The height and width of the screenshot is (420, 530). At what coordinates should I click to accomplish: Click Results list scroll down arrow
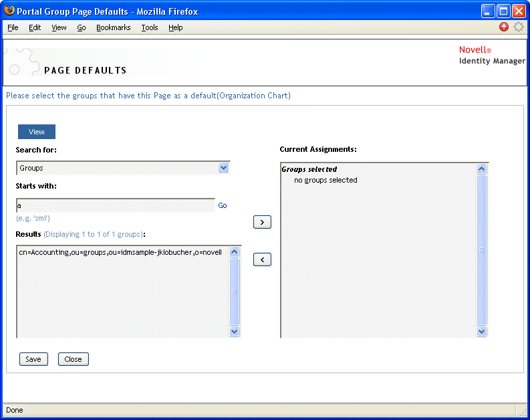pos(234,332)
